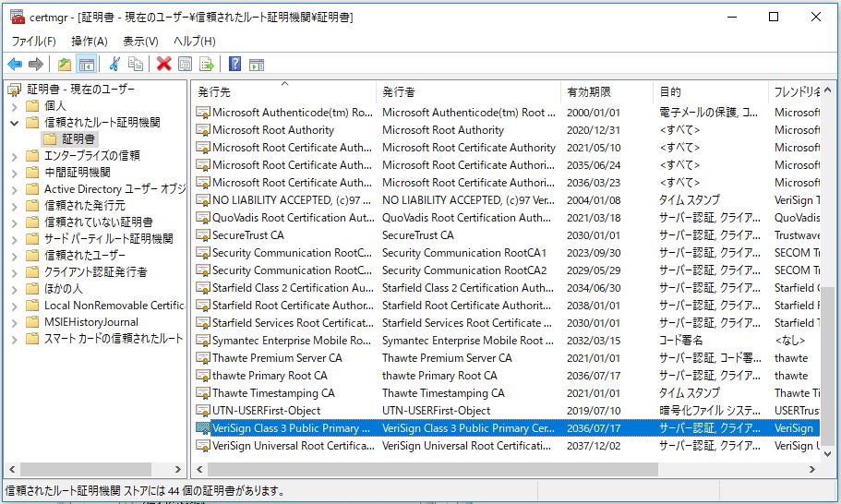Click list vertical scrollbar up arrow
The height and width of the screenshot is (504, 841).
coord(827,90)
